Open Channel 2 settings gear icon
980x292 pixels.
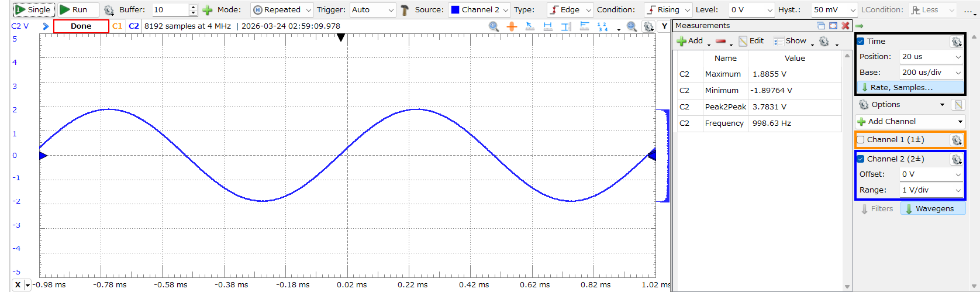956,159
